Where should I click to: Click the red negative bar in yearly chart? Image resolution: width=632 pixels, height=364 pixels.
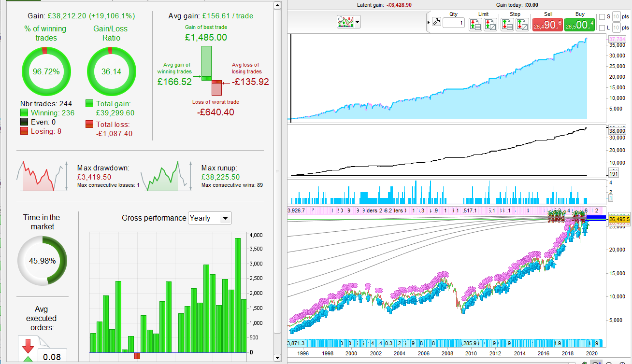tap(137, 356)
